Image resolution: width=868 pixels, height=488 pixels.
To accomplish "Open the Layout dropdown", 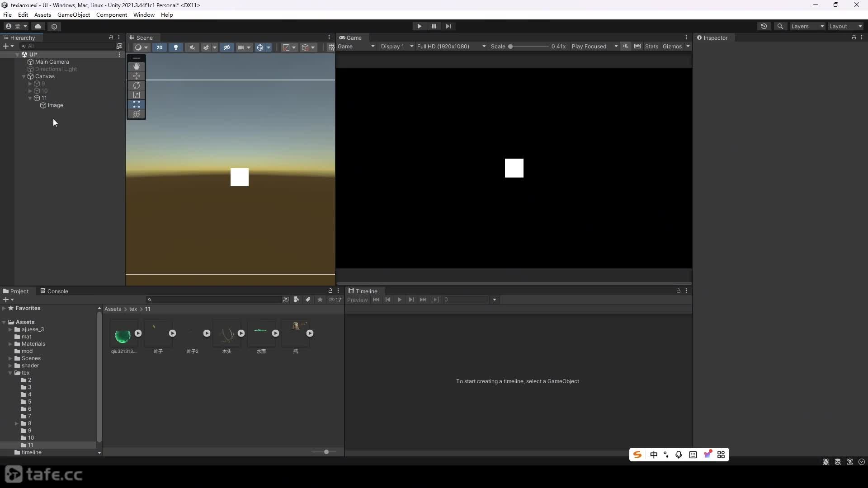I will point(846,26).
